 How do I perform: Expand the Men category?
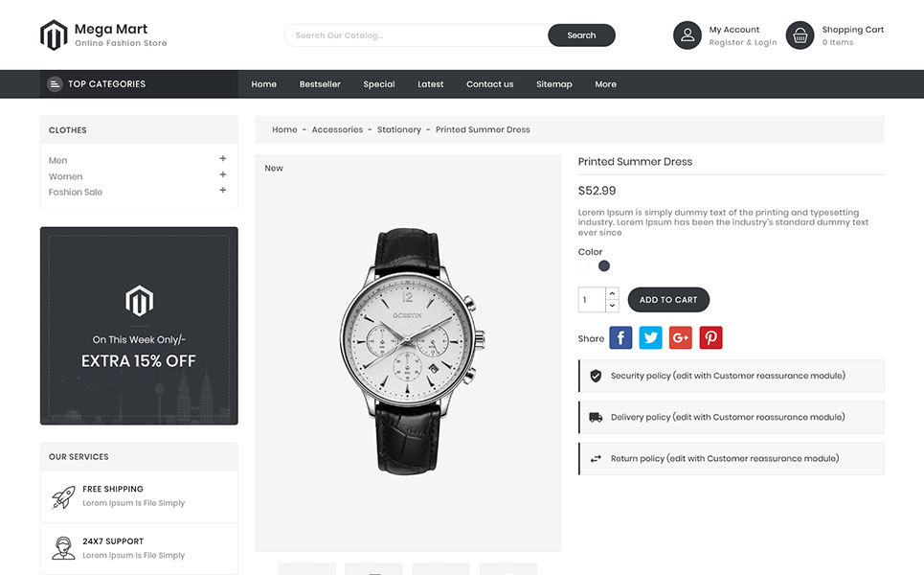click(x=223, y=159)
